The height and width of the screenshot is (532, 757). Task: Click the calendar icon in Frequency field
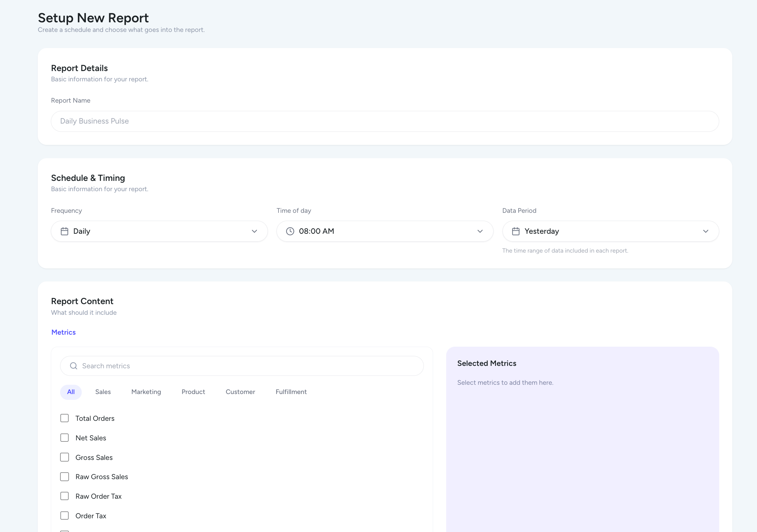(65, 231)
